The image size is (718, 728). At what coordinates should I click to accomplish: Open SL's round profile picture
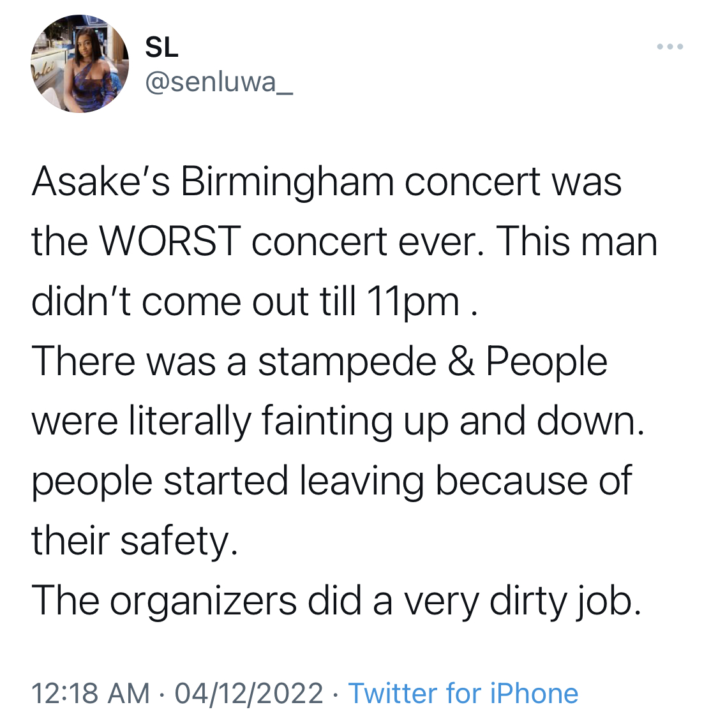coord(80,64)
